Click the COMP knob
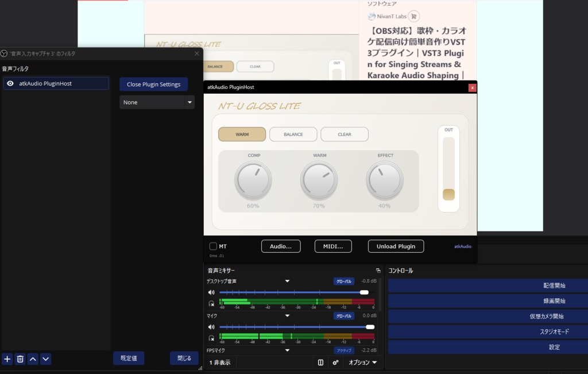 pyautogui.click(x=253, y=180)
